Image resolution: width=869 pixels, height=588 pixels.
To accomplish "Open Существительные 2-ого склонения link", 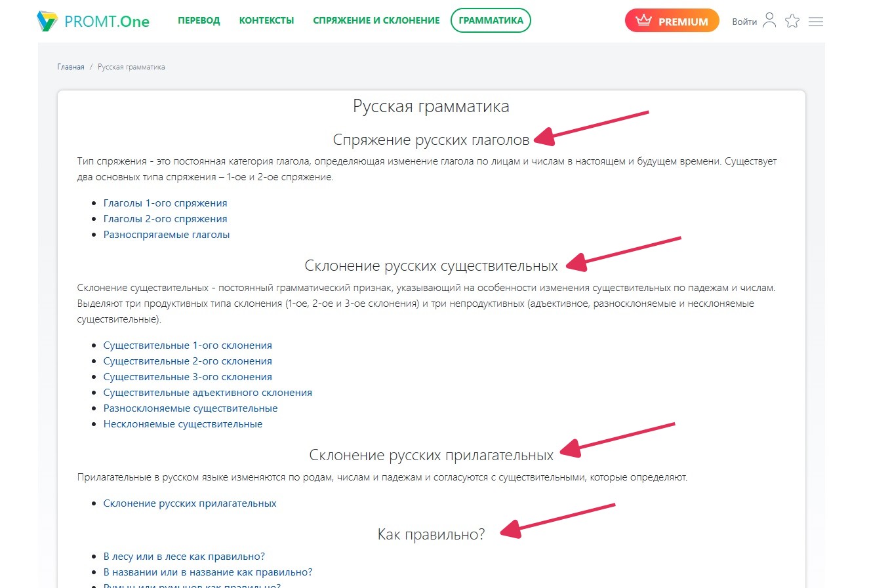I will [x=188, y=361].
